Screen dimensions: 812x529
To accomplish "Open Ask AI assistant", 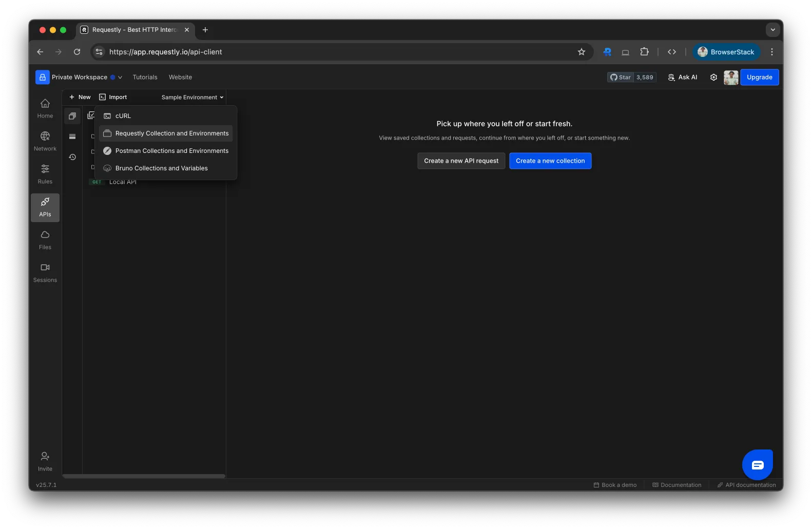I will 683,77.
